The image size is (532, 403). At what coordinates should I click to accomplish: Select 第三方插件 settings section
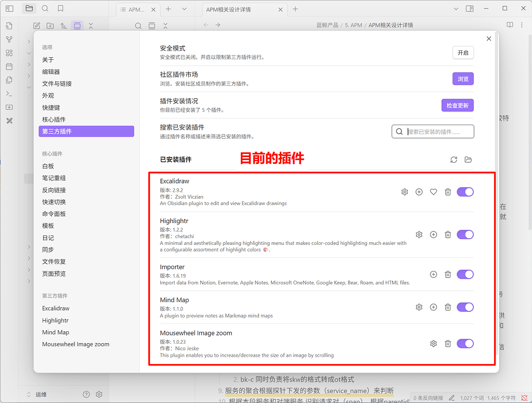86,131
